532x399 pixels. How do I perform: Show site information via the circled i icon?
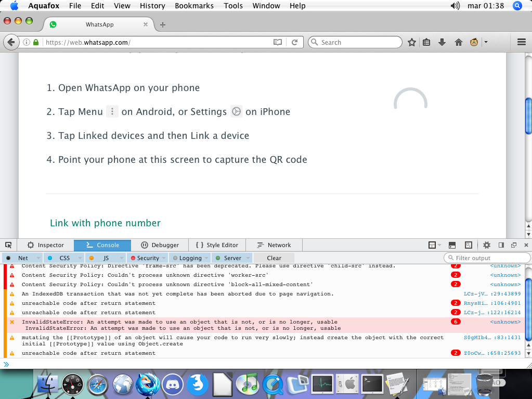(x=27, y=43)
